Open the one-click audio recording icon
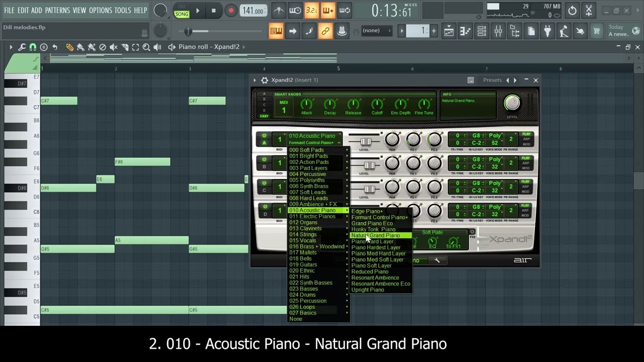 (x=564, y=31)
